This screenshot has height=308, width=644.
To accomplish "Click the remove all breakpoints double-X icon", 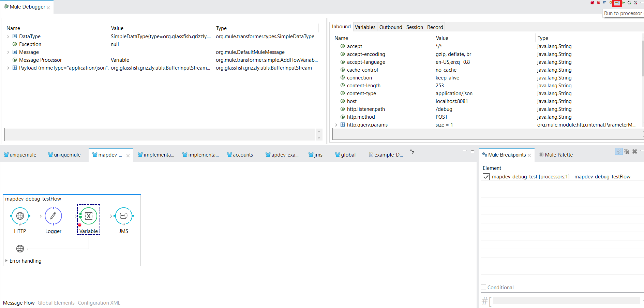I will coord(627,151).
